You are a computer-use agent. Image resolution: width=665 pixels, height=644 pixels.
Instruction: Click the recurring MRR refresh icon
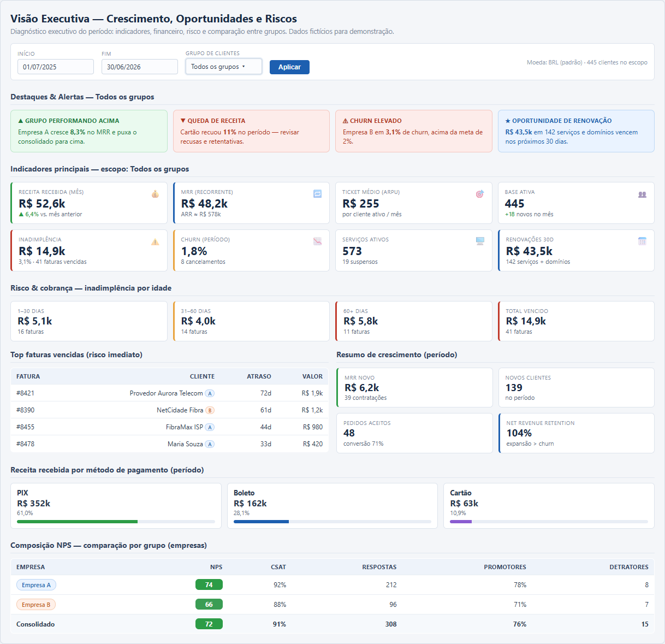(317, 194)
